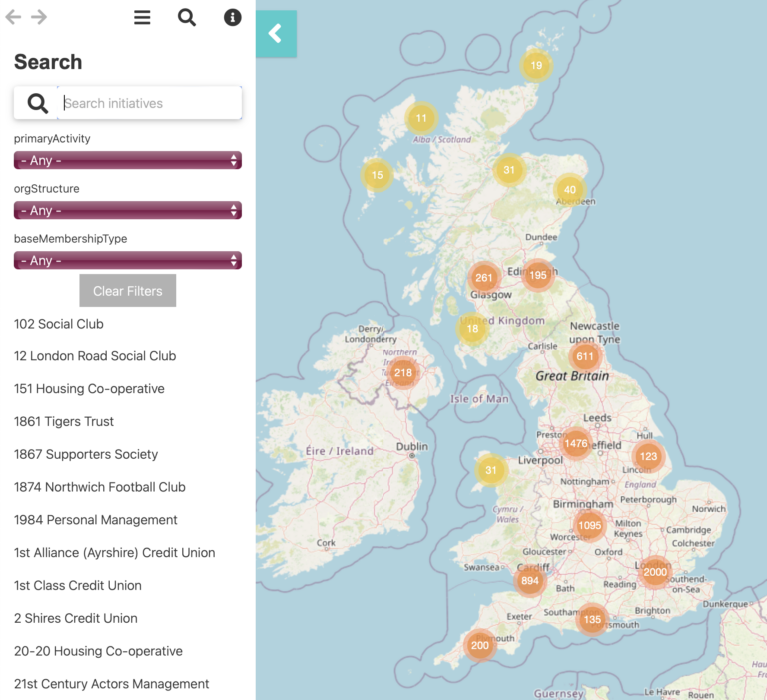Open the hamburger list menu icon

[142, 17]
